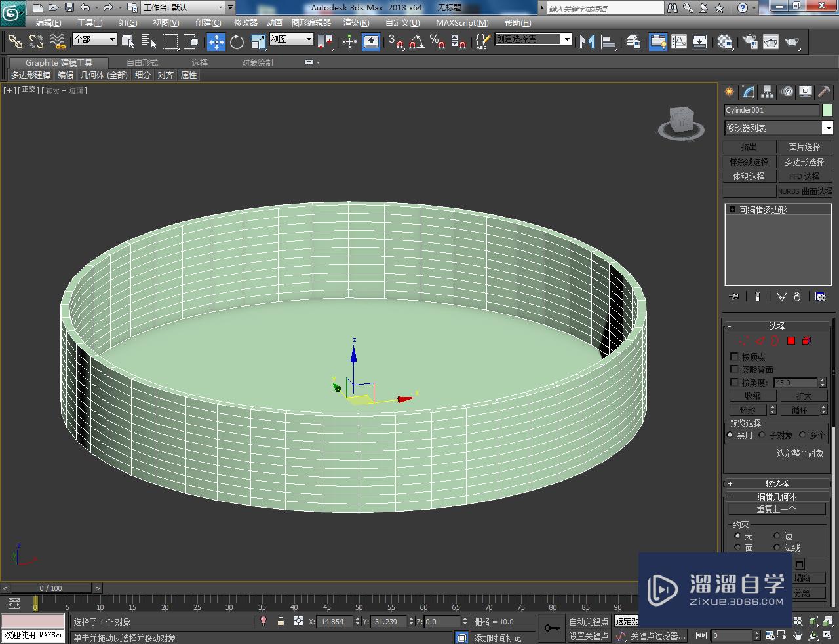Open the 渲染(R) menu
Image resolution: width=839 pixels, height=644 pixels.
click(x=357, y=22)
